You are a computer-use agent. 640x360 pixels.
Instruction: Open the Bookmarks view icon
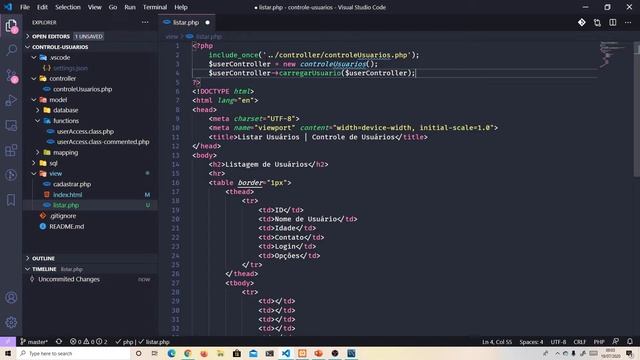click(11, 200)
